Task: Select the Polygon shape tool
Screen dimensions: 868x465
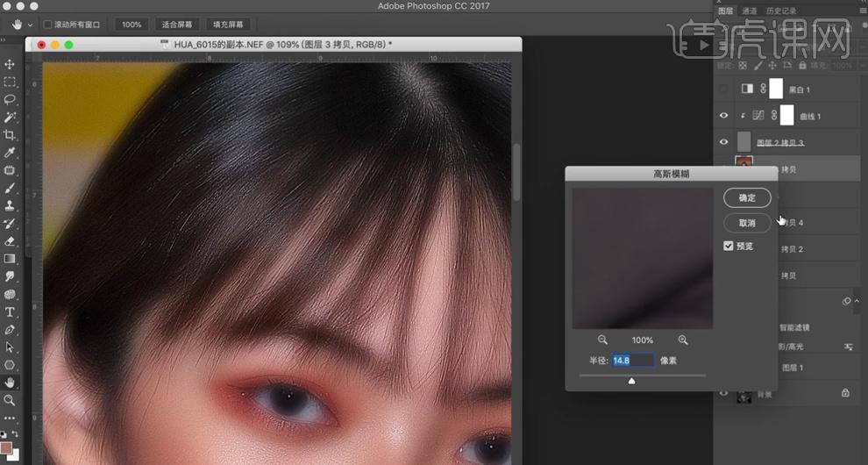Action: [10, 365]
